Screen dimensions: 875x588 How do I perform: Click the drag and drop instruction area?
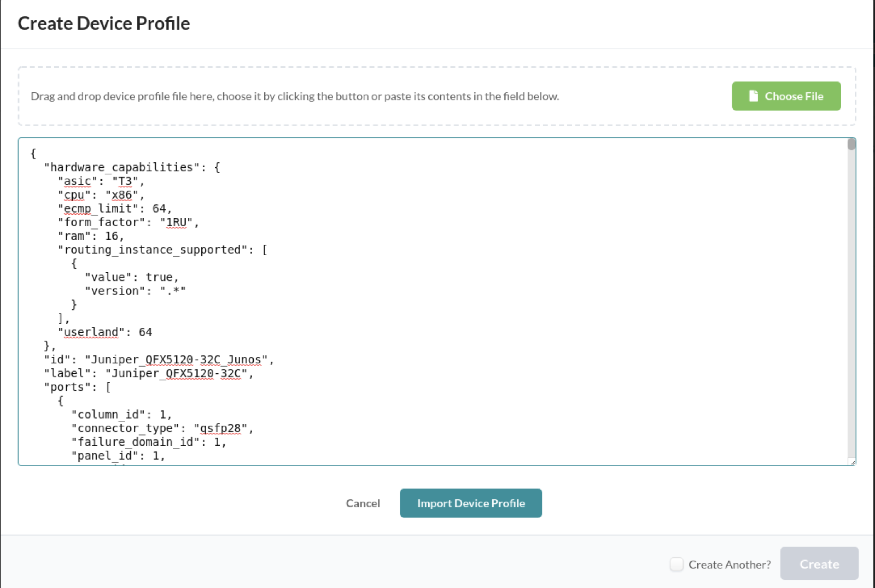(295, 97)
